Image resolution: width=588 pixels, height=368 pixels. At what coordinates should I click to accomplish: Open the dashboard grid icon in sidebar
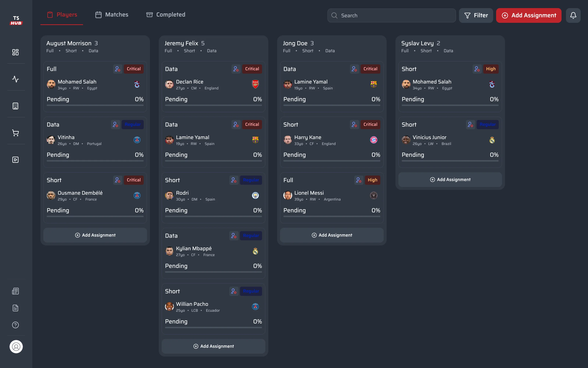point(16,52)
